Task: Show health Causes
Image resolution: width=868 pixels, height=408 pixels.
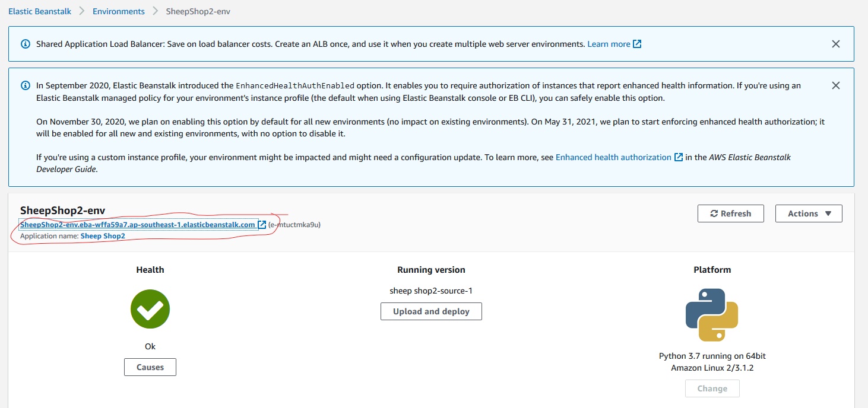Action: pos(150,367)
